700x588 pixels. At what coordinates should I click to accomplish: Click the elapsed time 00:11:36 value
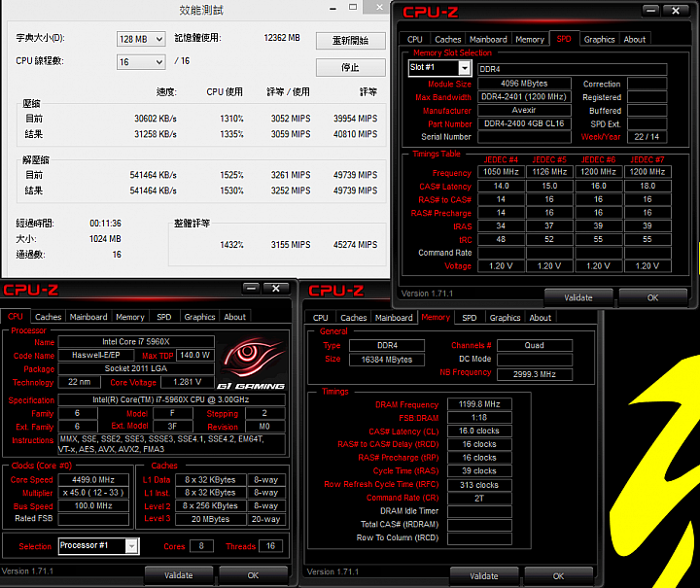click(105, 224)
